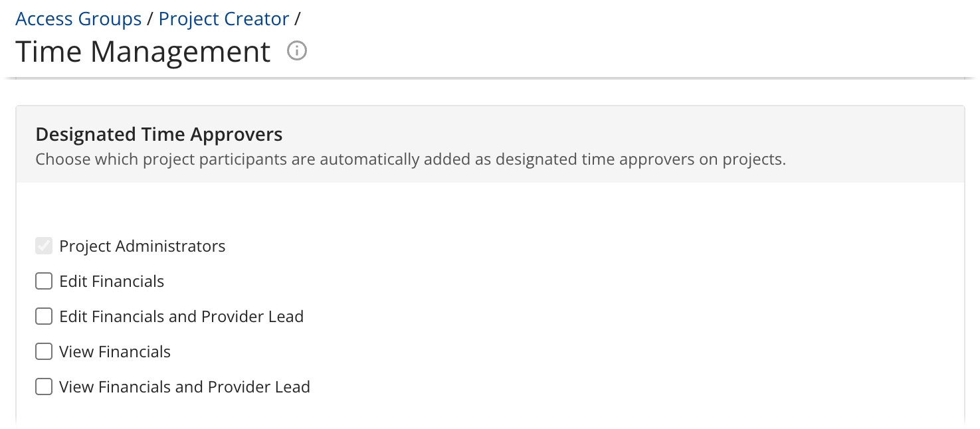The width and height of the screenshot is (980, 429).
Task: Toggle Edit Financials off after enabling it
Action: click(43, 281)
